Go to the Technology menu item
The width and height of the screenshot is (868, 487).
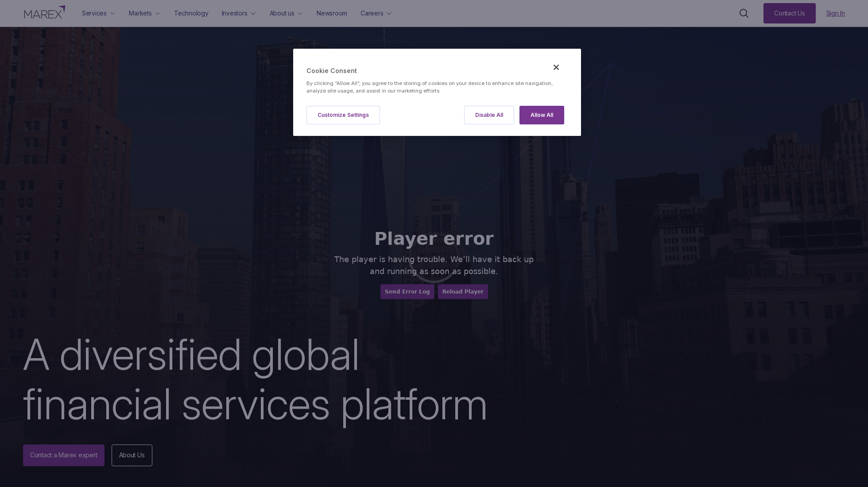click(191, 13)
